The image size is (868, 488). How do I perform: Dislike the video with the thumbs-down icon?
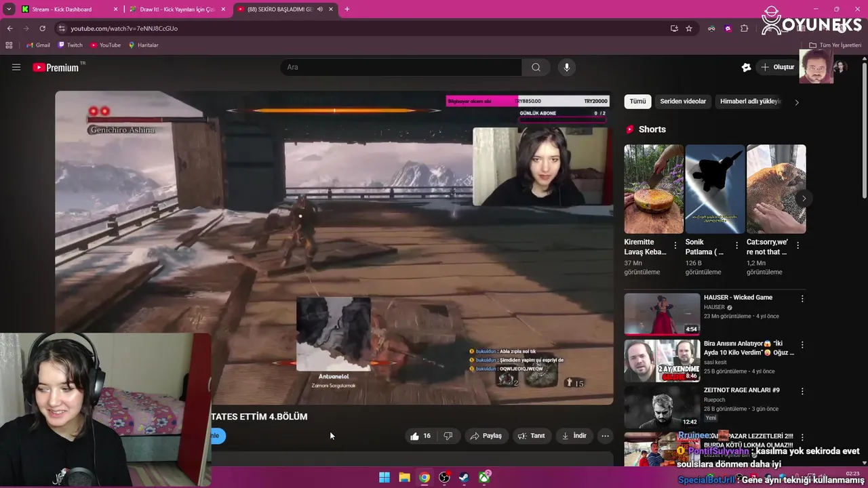pos(448,436)
